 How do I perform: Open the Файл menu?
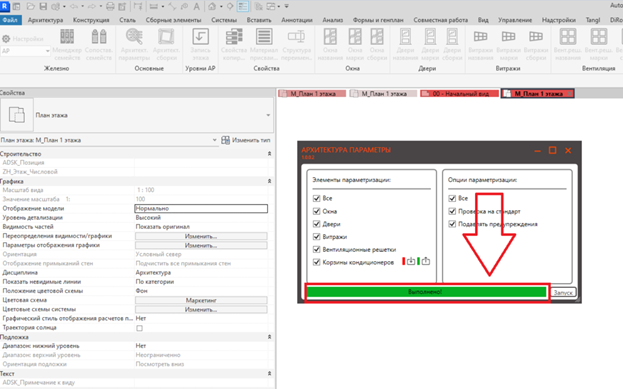pos(10,20)
